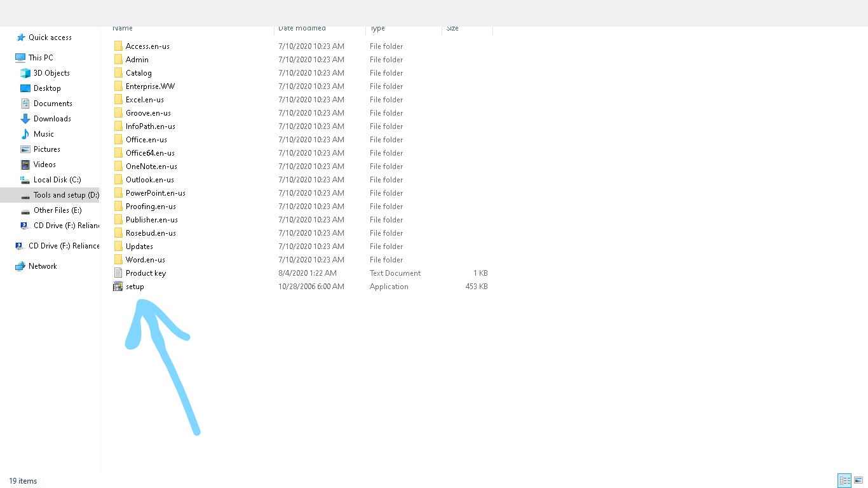Open CD Drive (F:) under This PC
The width and height of the screenshot is (868, 488).
point(67,226)
